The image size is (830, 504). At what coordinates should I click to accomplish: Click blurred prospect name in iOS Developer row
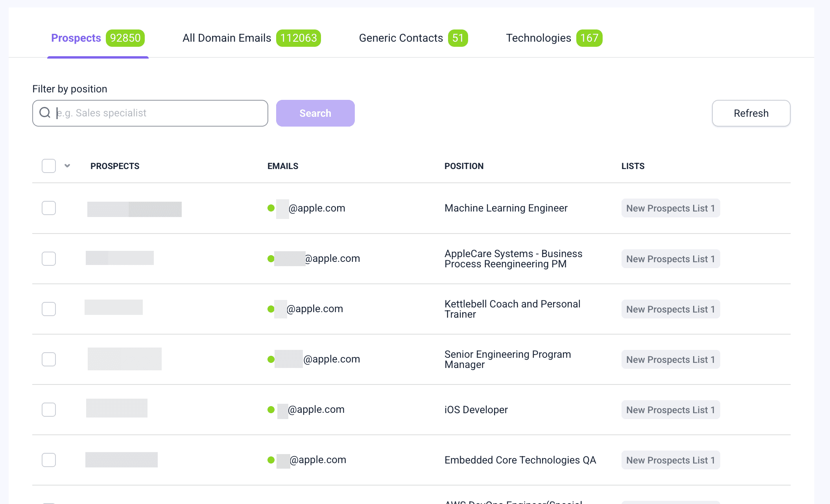[117, 408]
